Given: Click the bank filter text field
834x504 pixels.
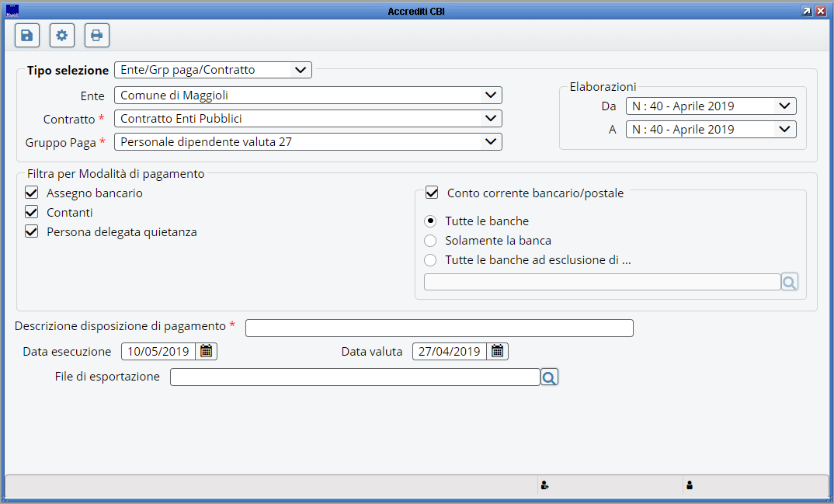Looking at the screenshot, I should pos(602,283).
